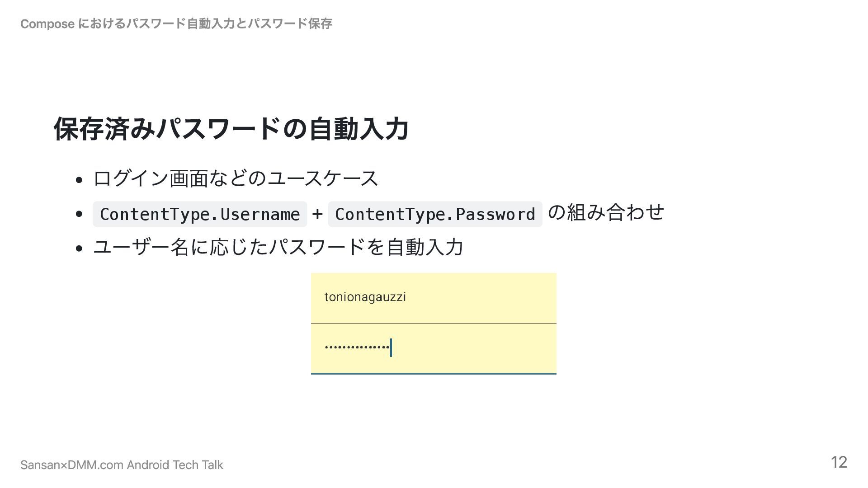Screen dimensions: 868x488
Task: Click the slide title 保存済みパスワードの自動入力
Action: (x=231, y=129)
